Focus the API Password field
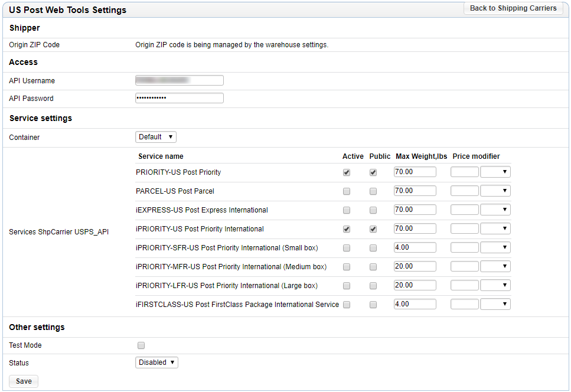 [179, 98]
